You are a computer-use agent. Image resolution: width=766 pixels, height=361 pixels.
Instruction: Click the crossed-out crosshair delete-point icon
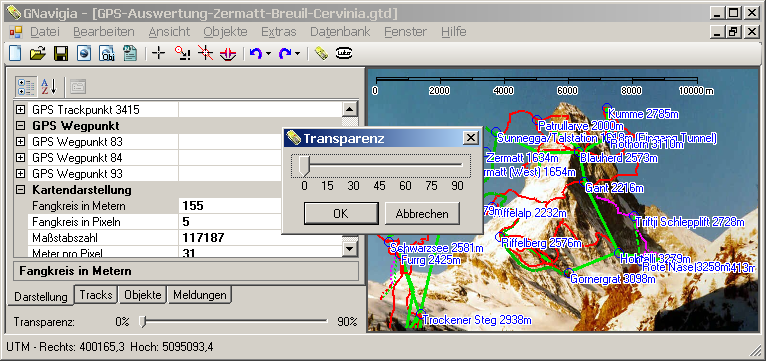(x=206, y=53)
